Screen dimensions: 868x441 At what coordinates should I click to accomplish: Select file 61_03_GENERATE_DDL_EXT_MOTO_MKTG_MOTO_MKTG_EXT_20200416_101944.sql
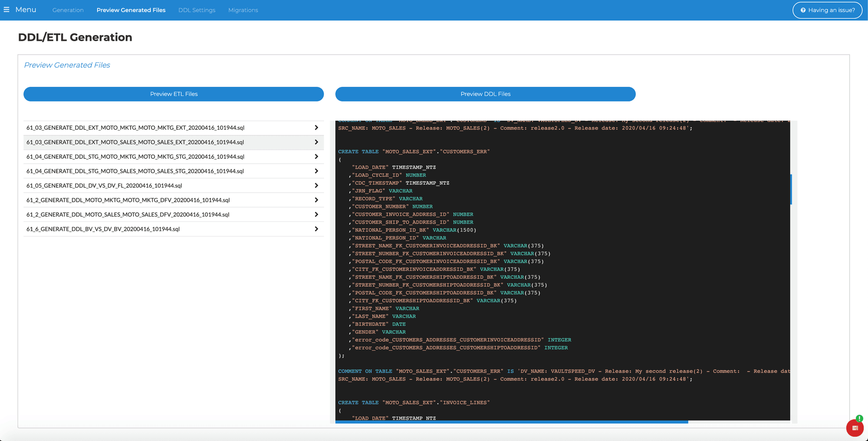(x=174, y=128)
